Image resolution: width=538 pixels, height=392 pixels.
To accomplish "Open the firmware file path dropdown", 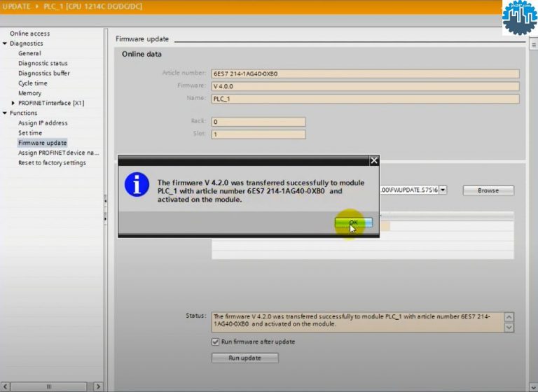I will click(x=443, y=190).
